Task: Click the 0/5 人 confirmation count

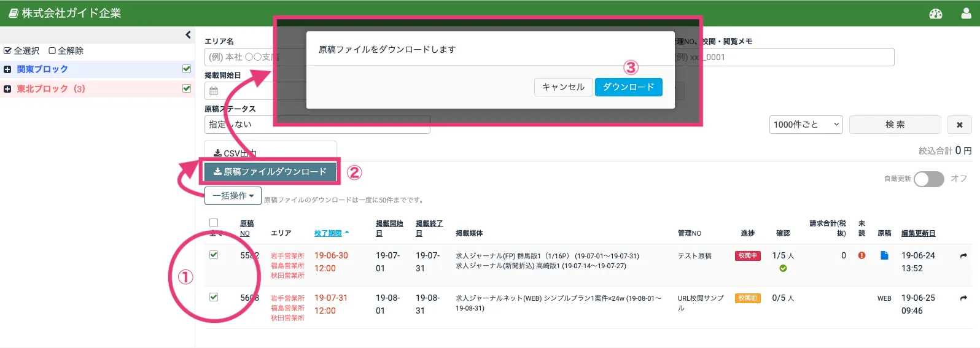Action: pyautogui.click(x=783, y=298)
